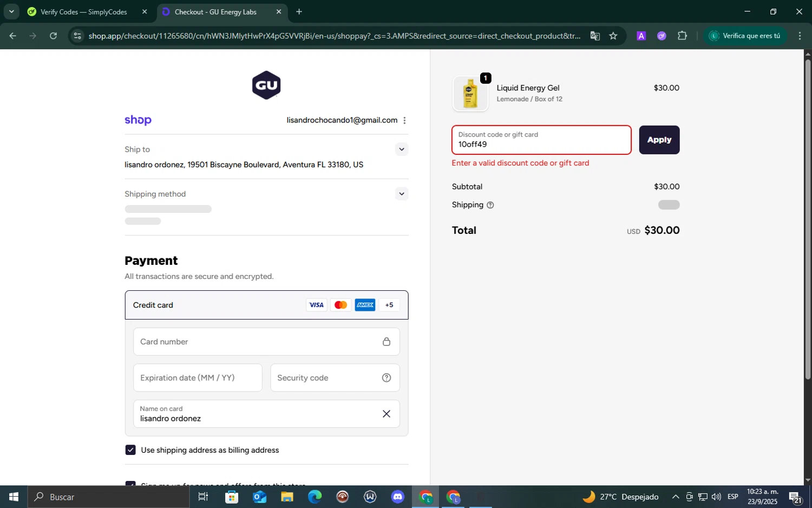This screenshot has width=812, height=508.
Task: Open the Extensions puzzle menu
Action: coord(682,36)
